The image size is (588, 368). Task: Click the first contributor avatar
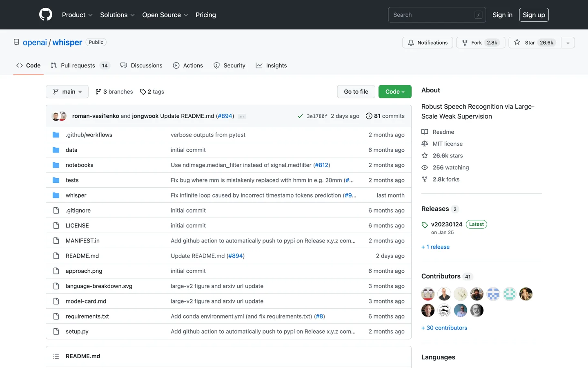click(x=428, y=294)
